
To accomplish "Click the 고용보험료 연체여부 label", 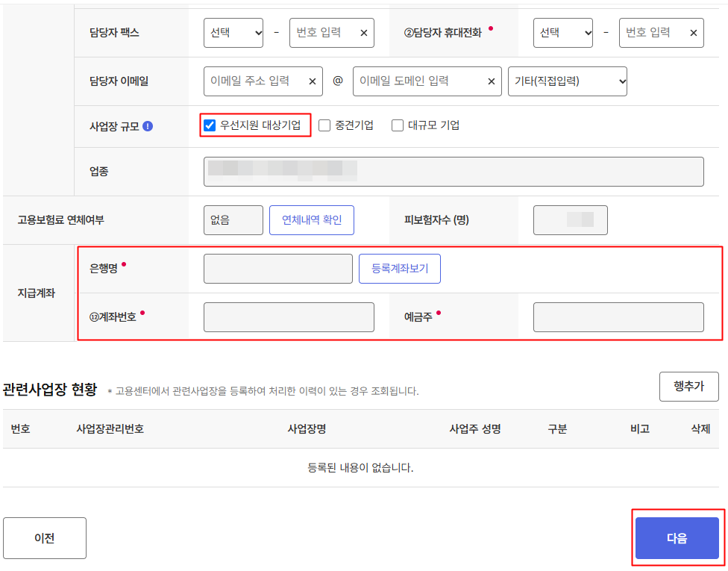I will [x=61, y=220].
